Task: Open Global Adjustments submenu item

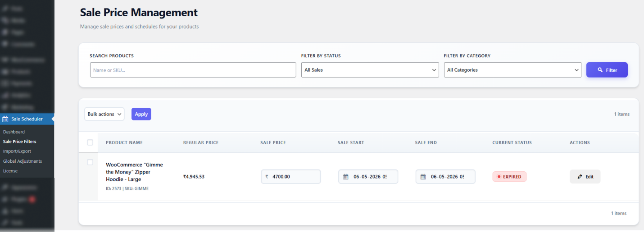Action: pos(23,161)
